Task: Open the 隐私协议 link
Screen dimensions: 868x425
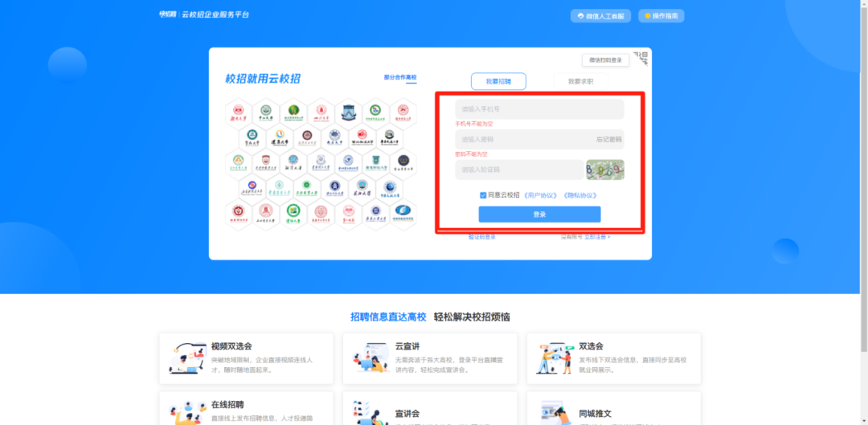Action: (x=579, y=195)
